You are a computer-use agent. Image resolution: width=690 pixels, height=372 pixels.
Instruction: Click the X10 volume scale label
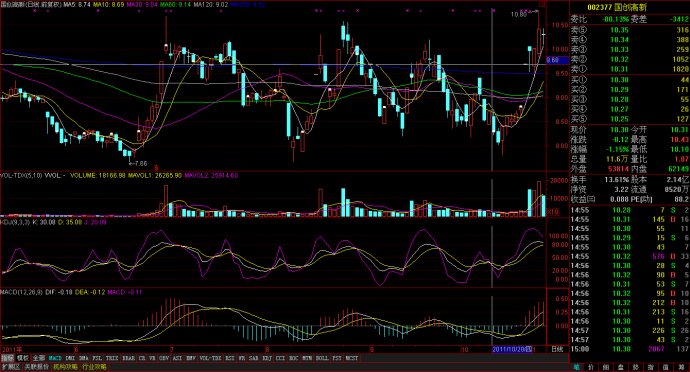(x=552, y=212)
